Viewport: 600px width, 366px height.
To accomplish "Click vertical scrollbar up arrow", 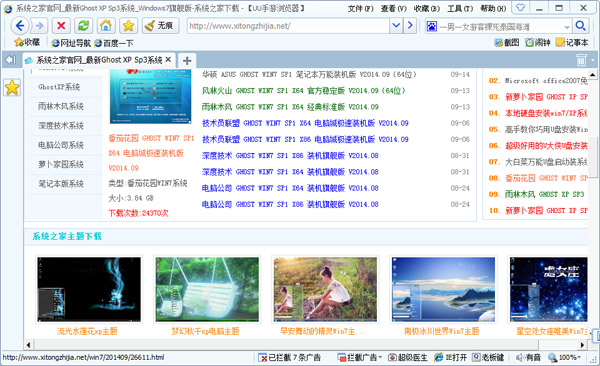I will (592, 75).
